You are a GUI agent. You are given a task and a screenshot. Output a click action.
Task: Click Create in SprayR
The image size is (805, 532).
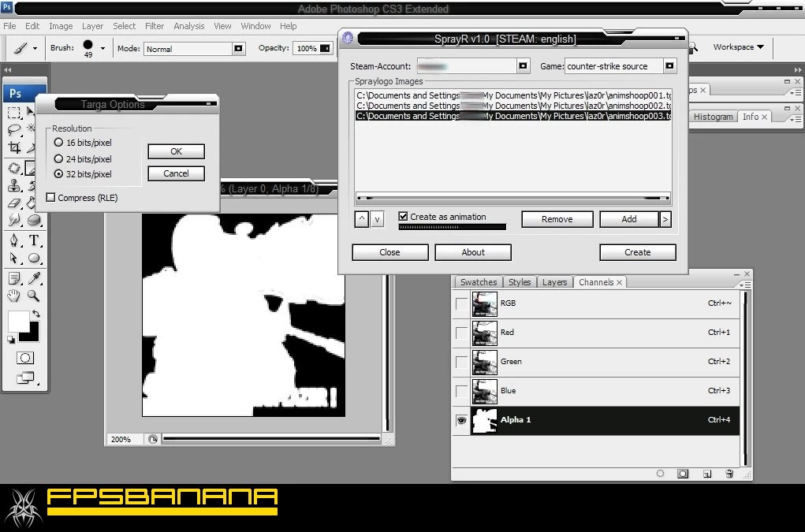click(638, 252)
